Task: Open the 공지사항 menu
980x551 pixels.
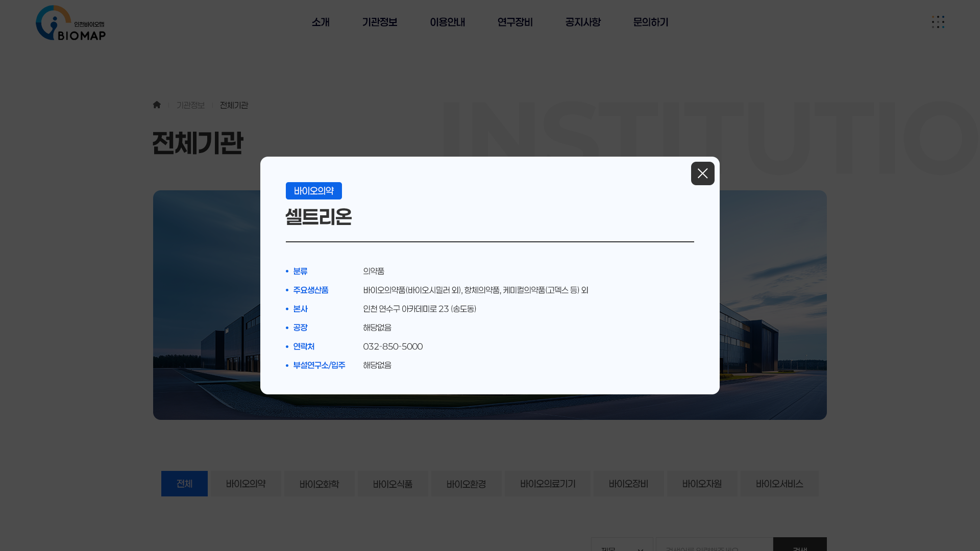Action: click(x=582, y=22)
